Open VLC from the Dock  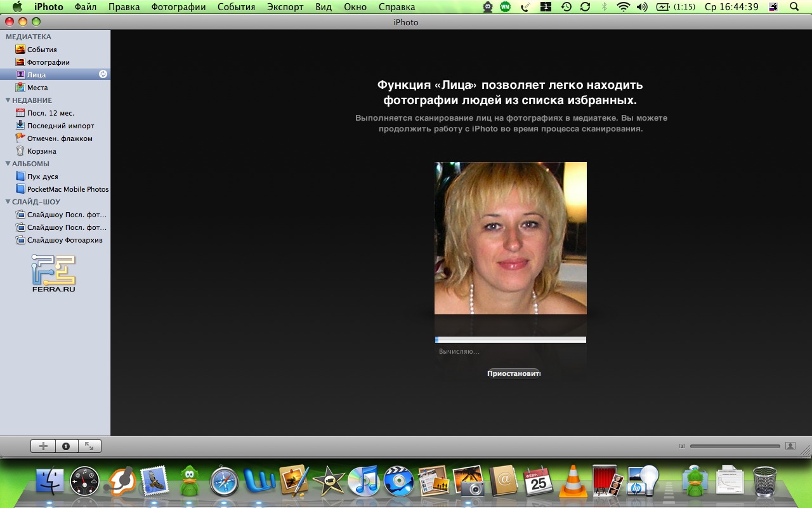point(575,481)
